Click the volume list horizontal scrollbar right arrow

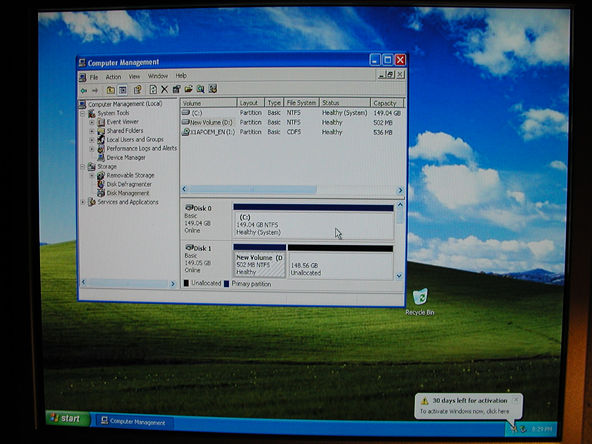[401, 190]
